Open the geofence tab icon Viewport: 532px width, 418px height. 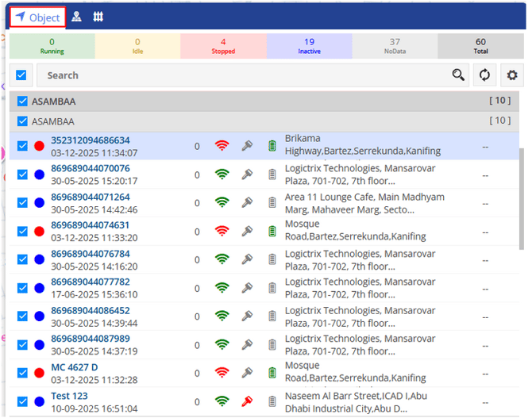point(98,17)
